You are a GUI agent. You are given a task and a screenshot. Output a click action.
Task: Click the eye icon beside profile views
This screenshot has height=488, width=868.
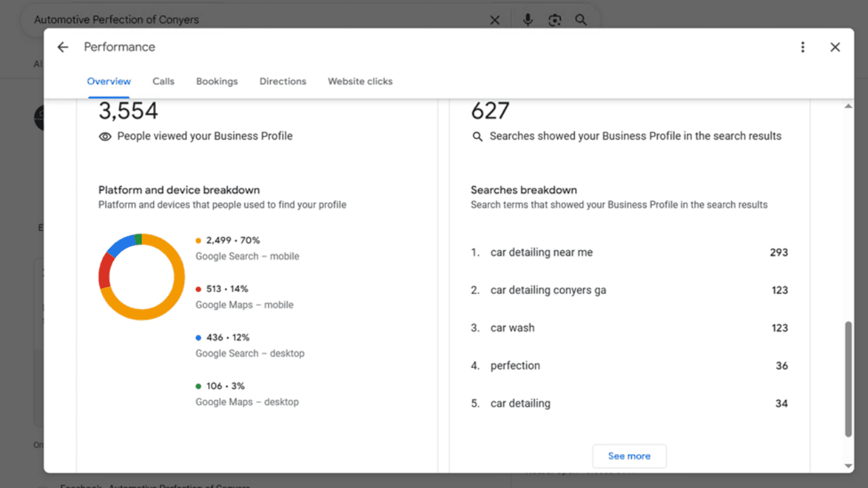click(x=105, y=136)
